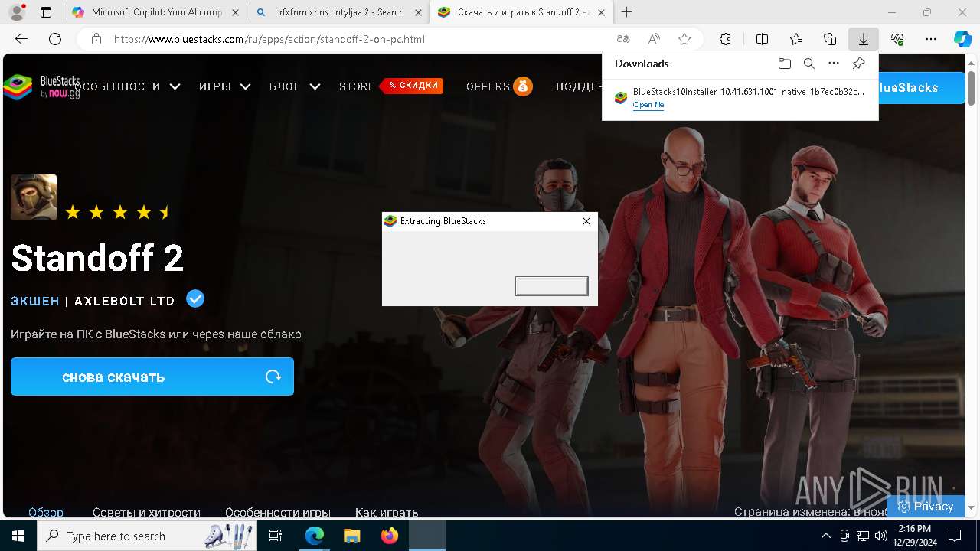Open the notification center icon
Image resolution: width=980 pixels, height=551 pixels.
click(x=955, y=536)
